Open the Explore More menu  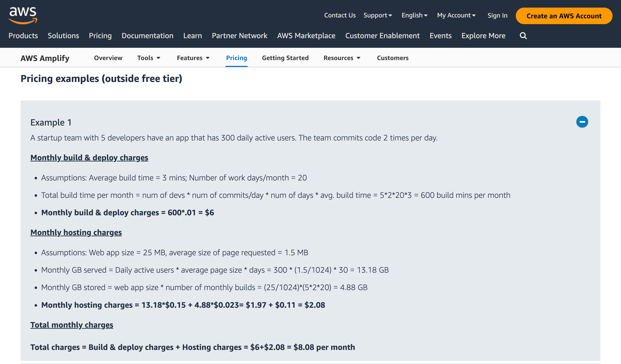[x=483, y=36]
